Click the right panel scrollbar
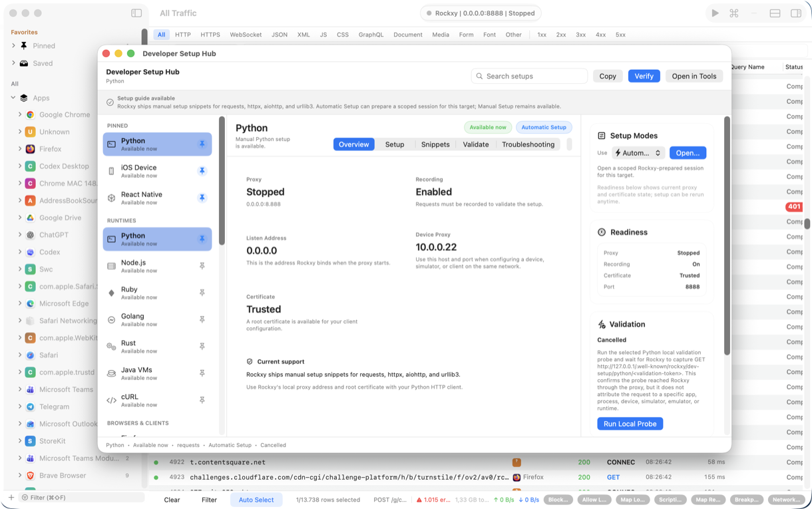 tap(727, 236)
